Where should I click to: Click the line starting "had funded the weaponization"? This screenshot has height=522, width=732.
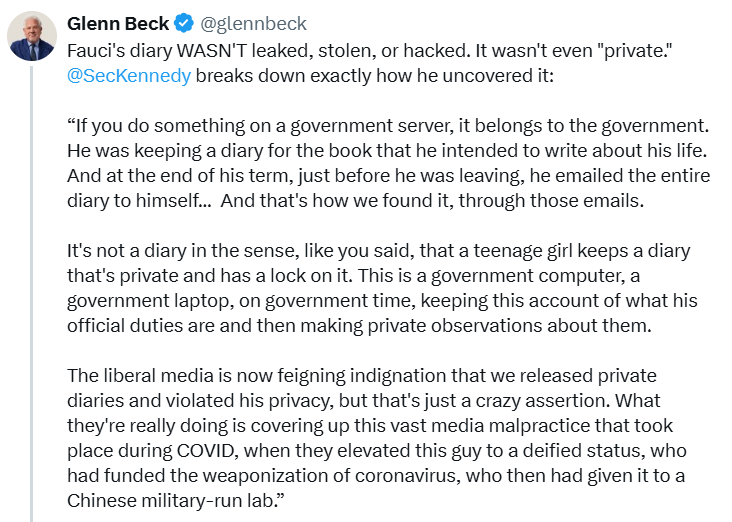click(376, 475)
